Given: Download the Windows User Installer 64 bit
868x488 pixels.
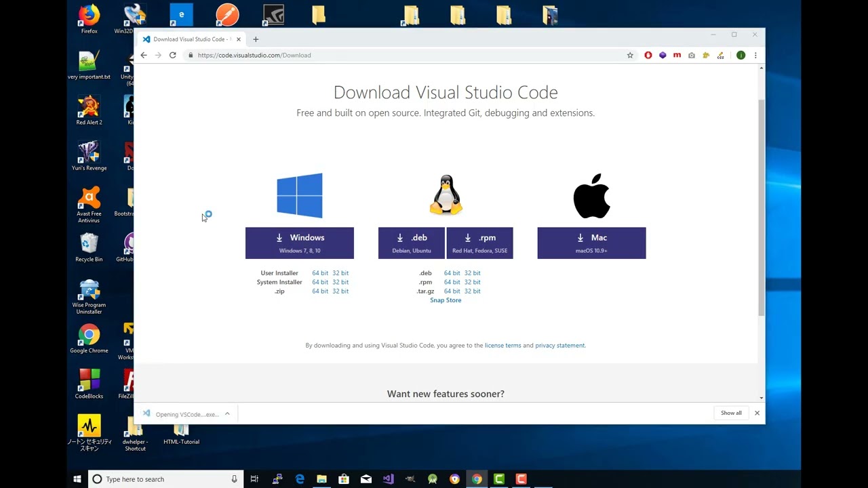Looking at the screenshot, I should [x=320, y=273].
